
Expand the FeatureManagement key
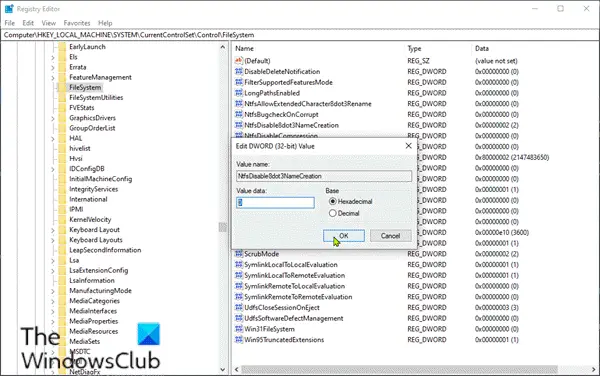(x=53, y=78)
